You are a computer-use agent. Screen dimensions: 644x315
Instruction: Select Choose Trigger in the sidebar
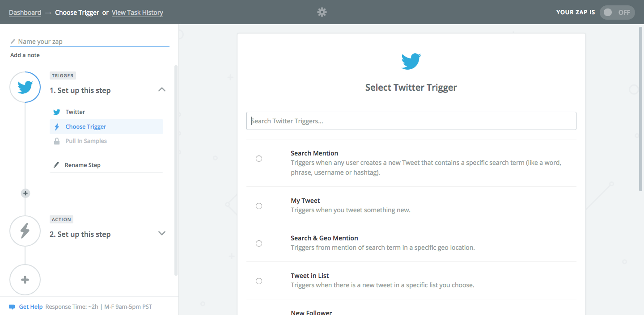tap(85, 127)
